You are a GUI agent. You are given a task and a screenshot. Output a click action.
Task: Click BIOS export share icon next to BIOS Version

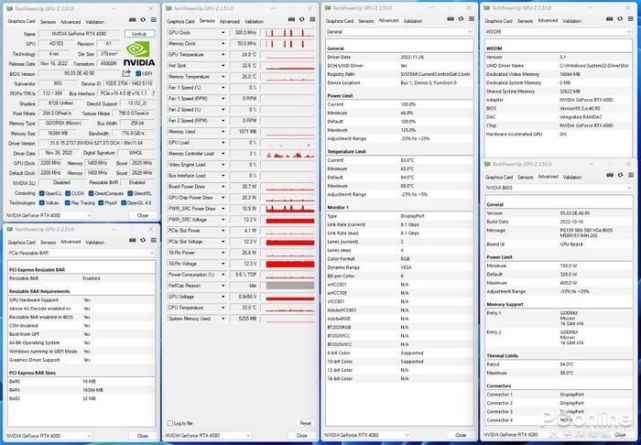126,73
